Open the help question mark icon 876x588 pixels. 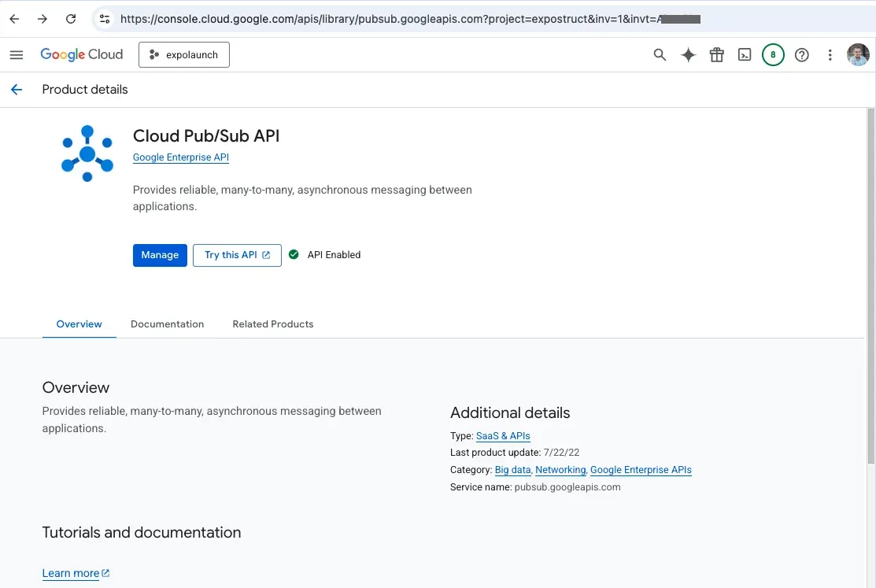pos(802,55)
